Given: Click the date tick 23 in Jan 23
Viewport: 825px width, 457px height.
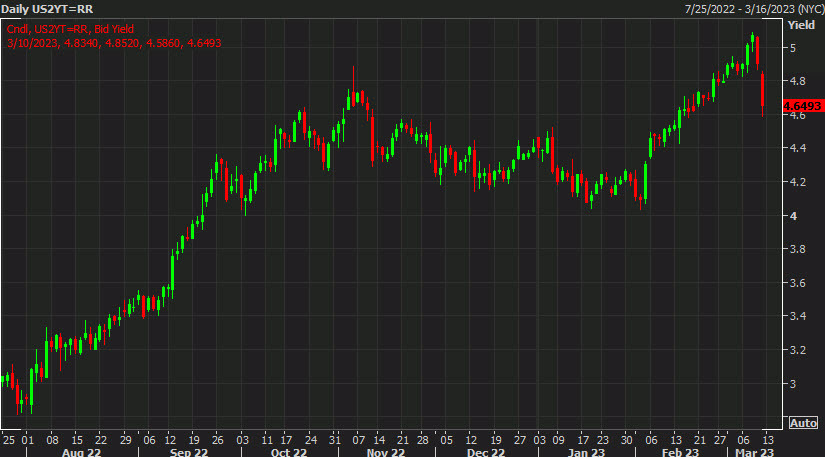Looking at the screenshot, I should tap(602, 440).
